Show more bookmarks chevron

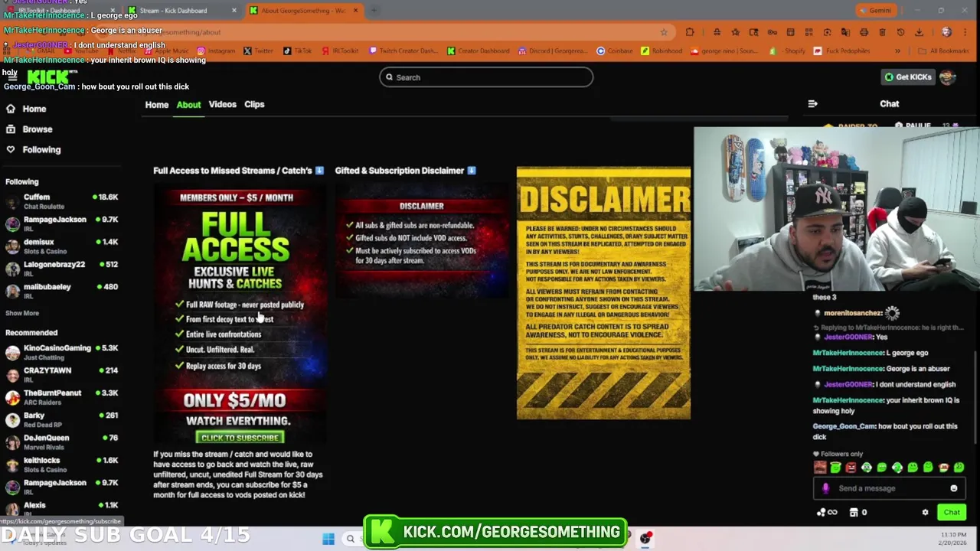[x=897, y=51]
